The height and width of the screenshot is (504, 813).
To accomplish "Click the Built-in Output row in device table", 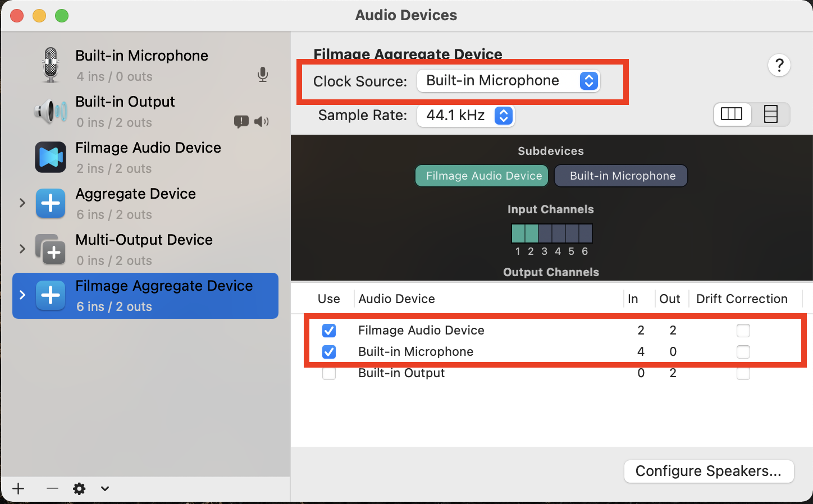I will tap(552, 373).
